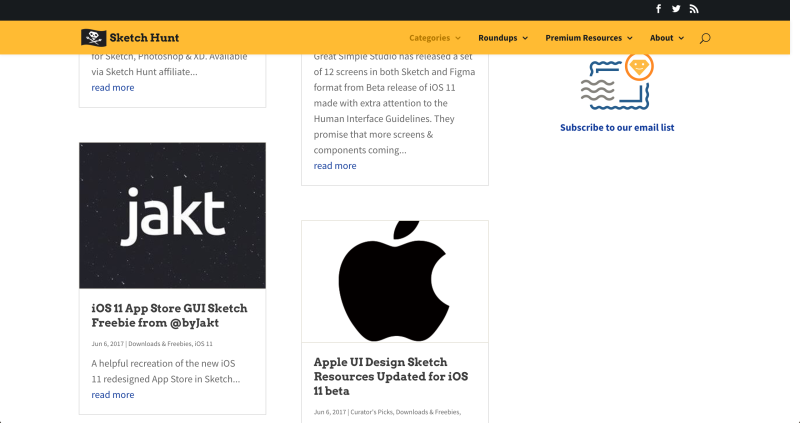The width and height of the screenshot is (800, 423).
Task: Click Downloads & Freebies tag on Apple post
Action: tap(428, 412)
